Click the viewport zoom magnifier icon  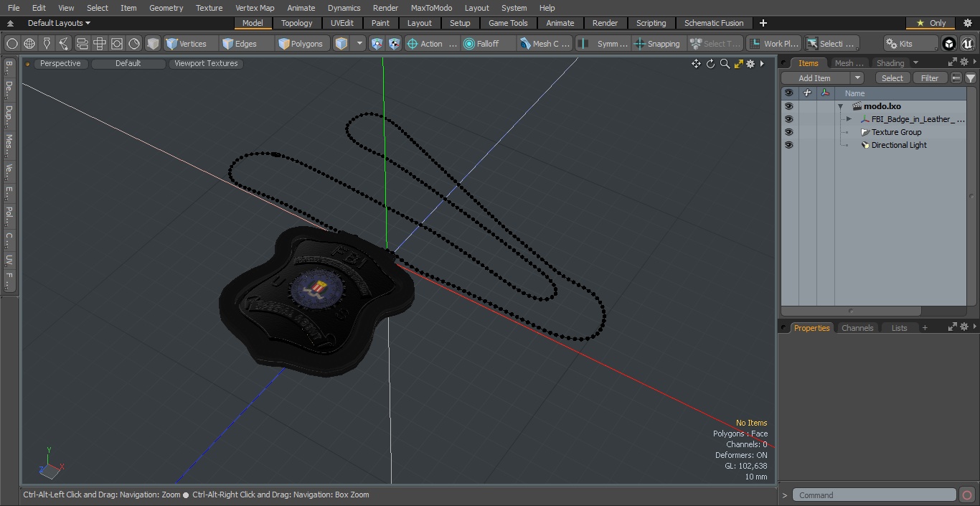[725, 64]
